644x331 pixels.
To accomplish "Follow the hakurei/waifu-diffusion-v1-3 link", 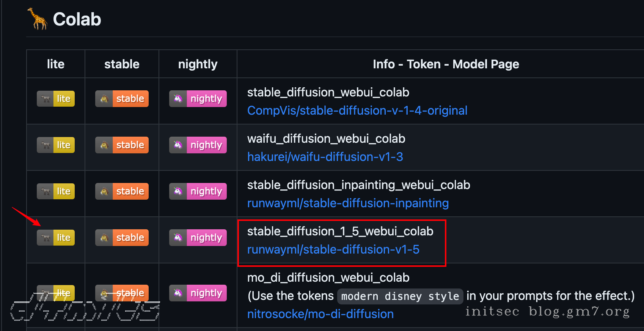I will click(325, 157).
